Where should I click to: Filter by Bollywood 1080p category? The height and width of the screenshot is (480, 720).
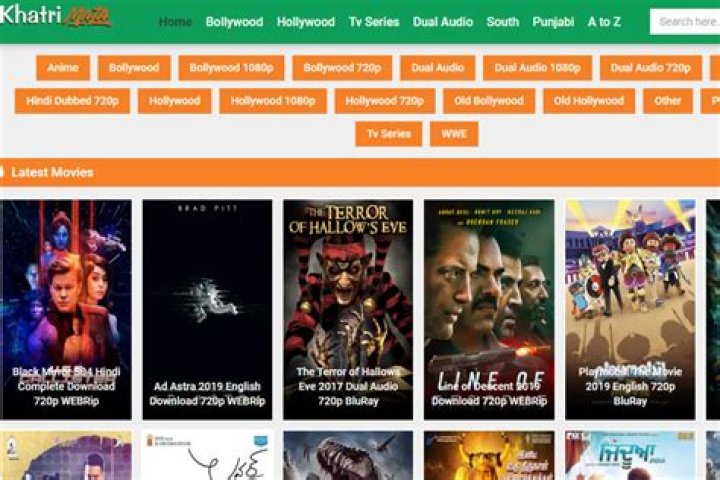tap(231, 68)
